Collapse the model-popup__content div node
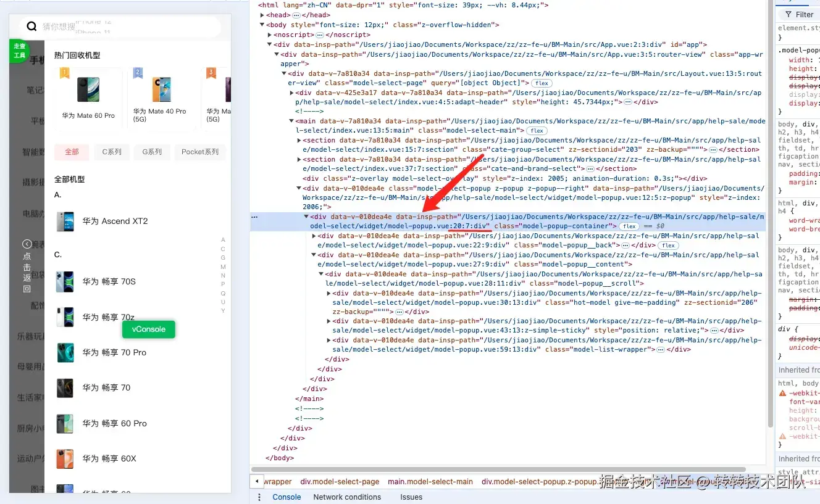 pos(314,255)
